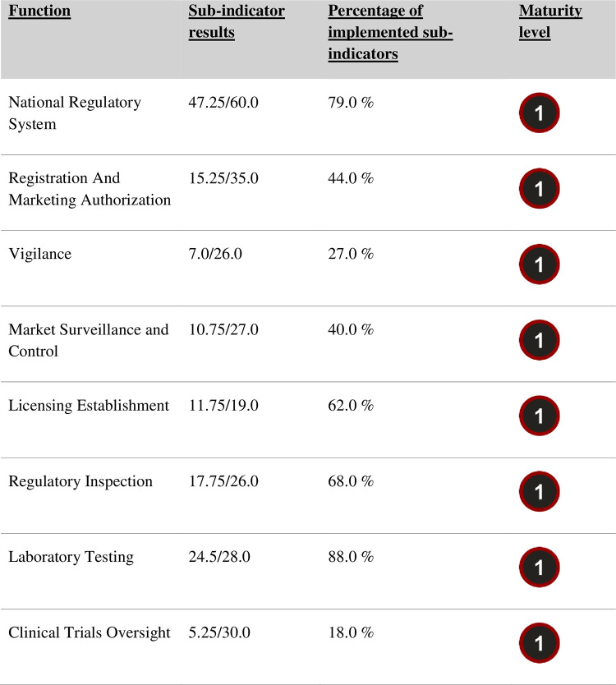Click the Registration And Marketing Authorization maturity badge
This screenshot has height=685, width=616.
[539, 188]
